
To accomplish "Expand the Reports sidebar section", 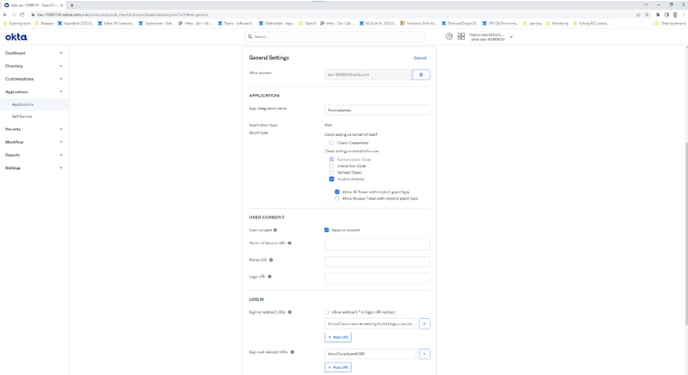I will tap(34, 155).
